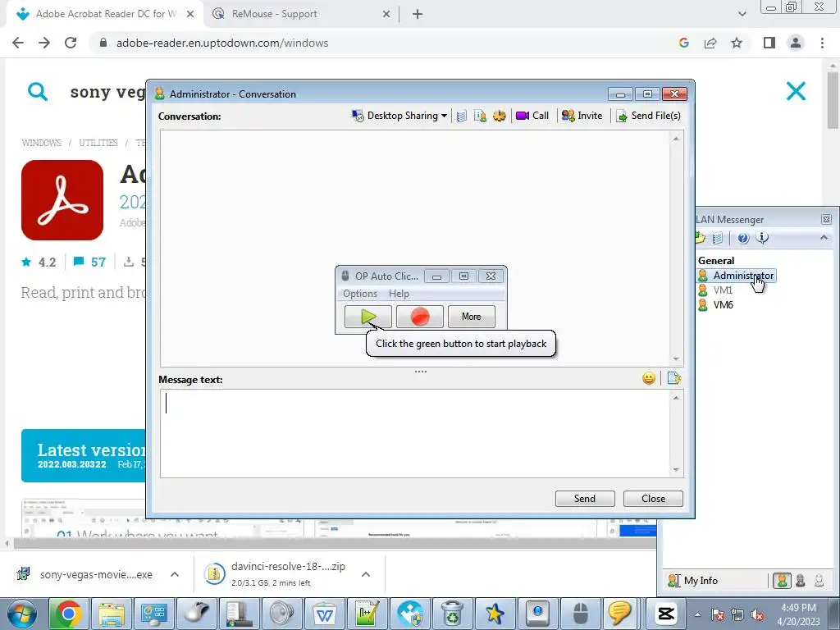
Task: Expand options for the sony-vegas-movie exe download
Action: coord(175,575)
